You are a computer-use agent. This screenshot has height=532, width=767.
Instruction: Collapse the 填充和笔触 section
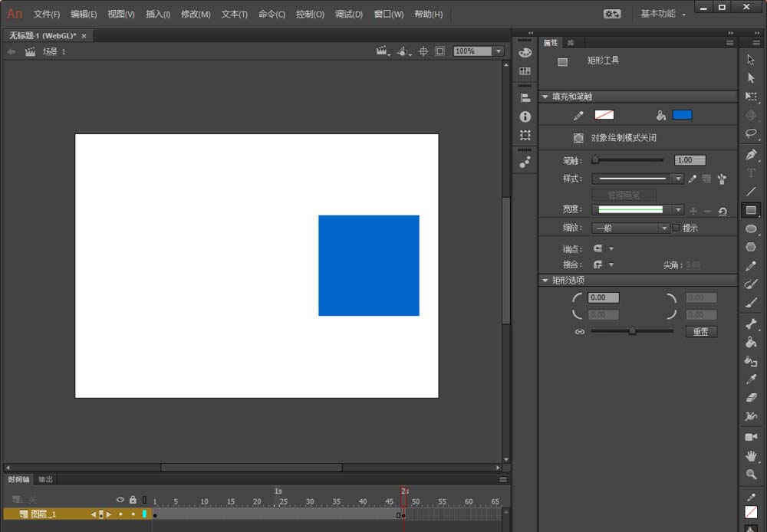point(545,97)
